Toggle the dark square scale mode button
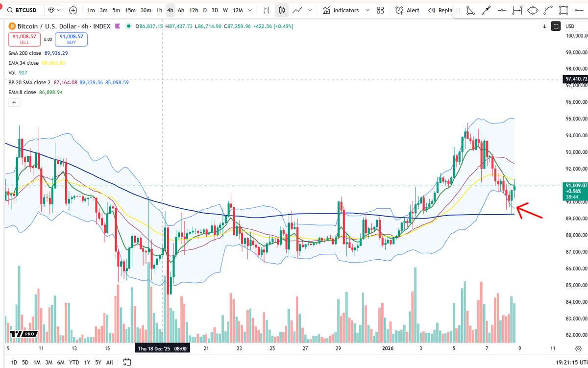Screen dimensions: 588x368 point(556,26)
